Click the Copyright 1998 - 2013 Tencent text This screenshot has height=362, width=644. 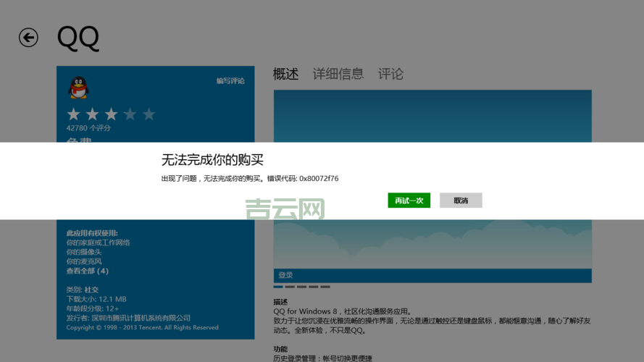(142, 327)
